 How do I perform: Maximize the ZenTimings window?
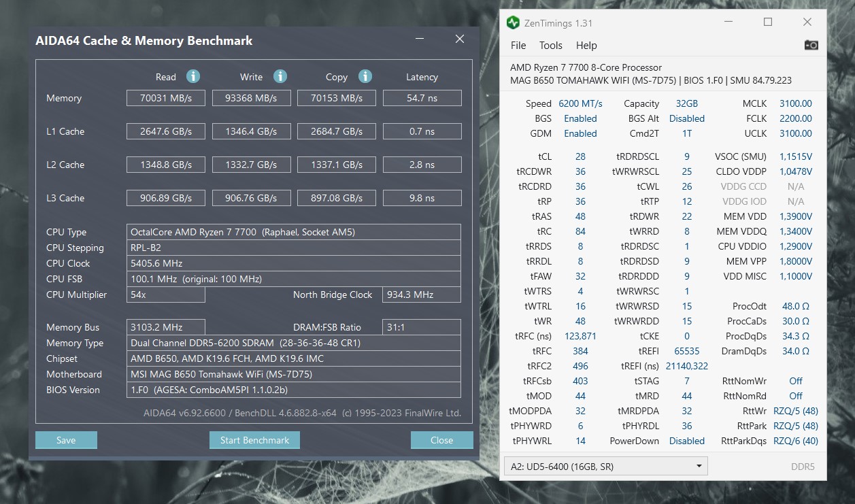[768, 22]
